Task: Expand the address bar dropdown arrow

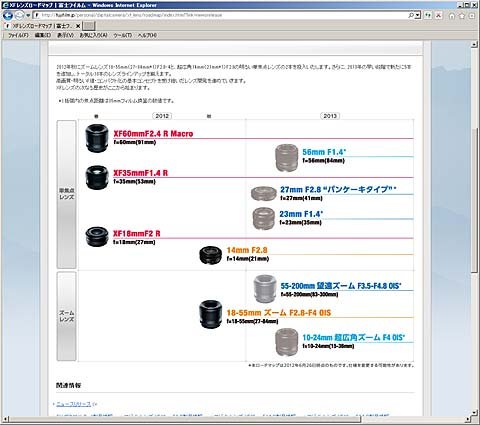Action: [x=418, y=15]
